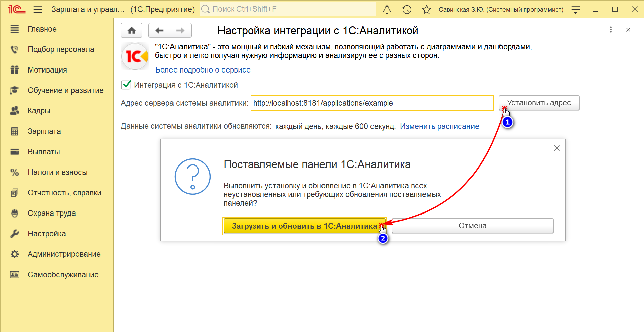Open the Настройка section

click(47, 234)
